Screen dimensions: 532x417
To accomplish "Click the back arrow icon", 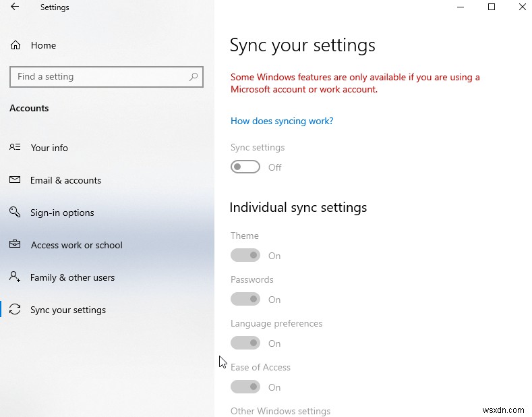I will [x=15, y=7].
